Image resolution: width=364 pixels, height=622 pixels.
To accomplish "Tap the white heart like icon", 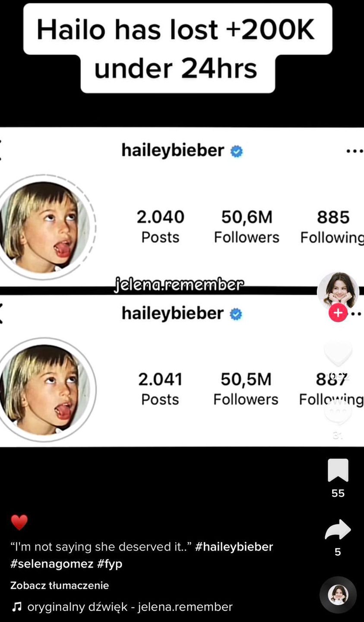I will (x=338, y=353).
